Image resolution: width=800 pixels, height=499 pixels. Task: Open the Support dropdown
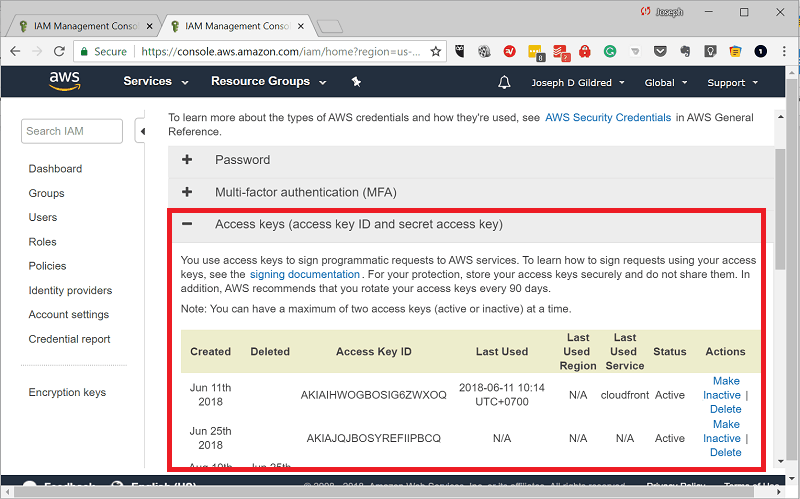(733, 83)
